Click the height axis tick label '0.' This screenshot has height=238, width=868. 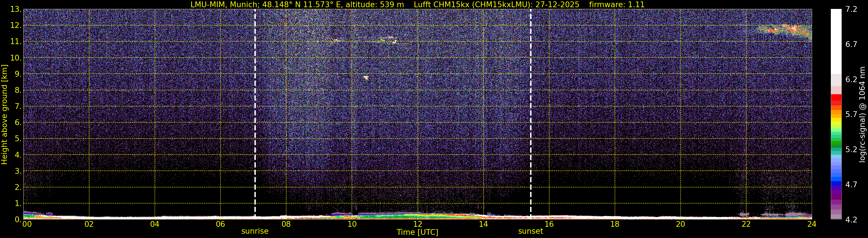click(x=18, y=220)
